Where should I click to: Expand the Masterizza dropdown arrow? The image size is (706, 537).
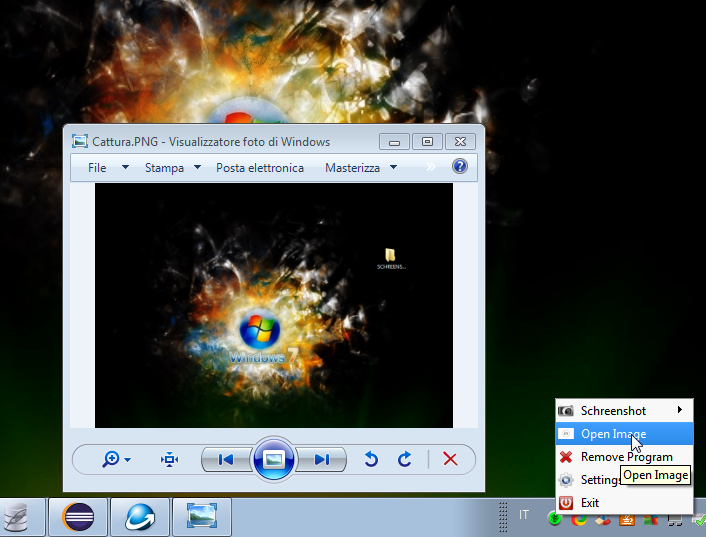393,167
